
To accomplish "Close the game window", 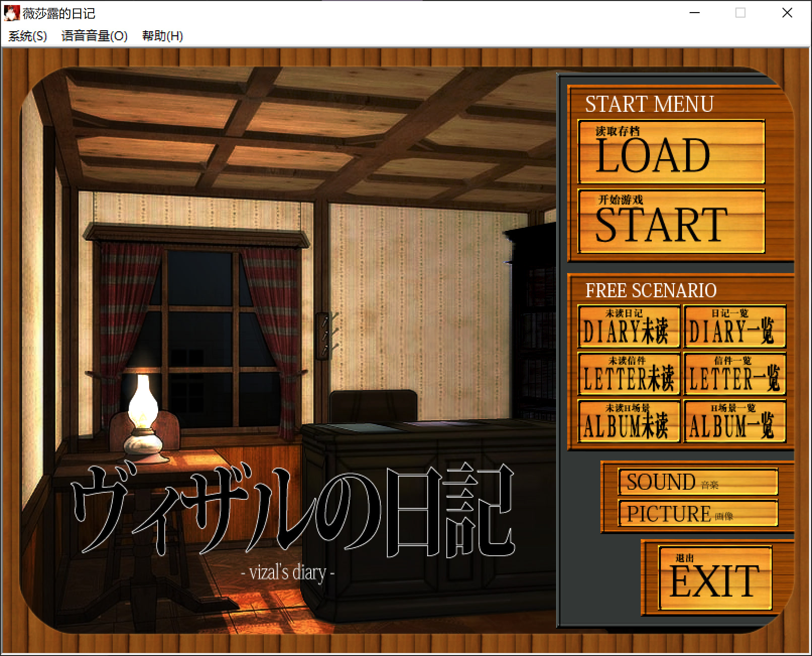I will [x=787, y=13].
